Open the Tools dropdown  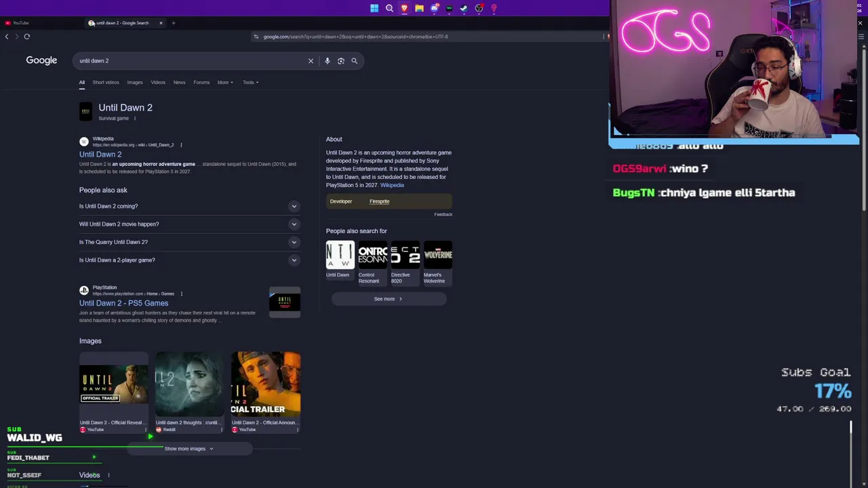pyautogui.click(x=251, y=83)
